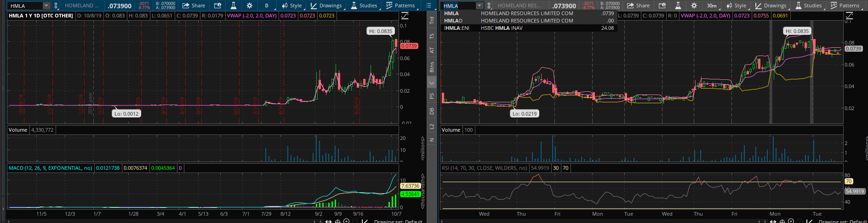Switch to the L2 sidebar tab
This screenshot has height=223, width=868.
click(432, 126)
